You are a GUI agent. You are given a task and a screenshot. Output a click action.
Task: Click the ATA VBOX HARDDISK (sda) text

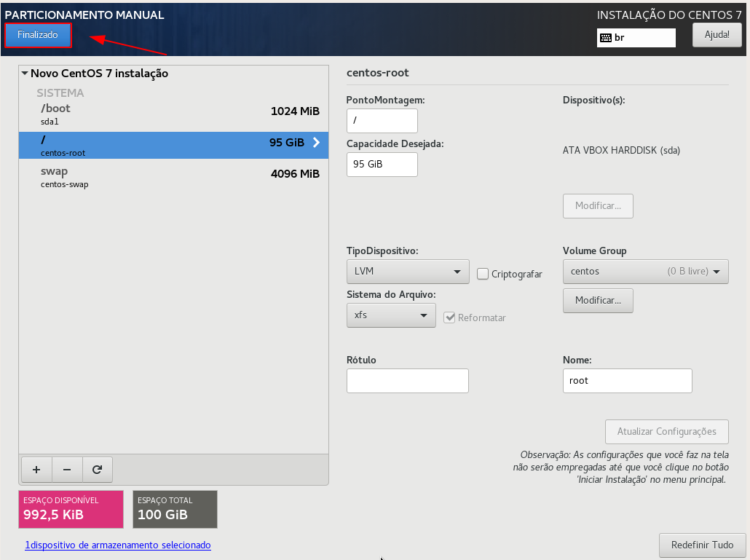pyautogui.click(x=621, y=150)
